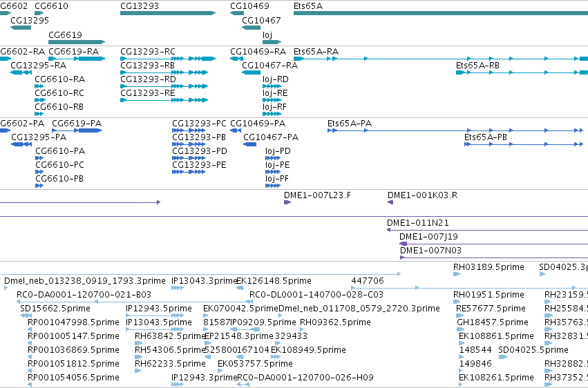Select the IP13043.3prime EST label
588x388 pixels.
205,281
